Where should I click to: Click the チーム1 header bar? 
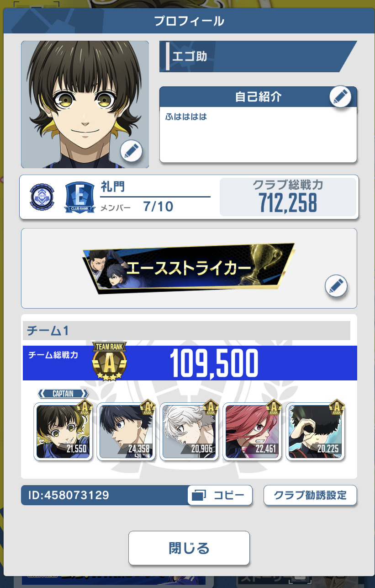click(x=186, y=331)
